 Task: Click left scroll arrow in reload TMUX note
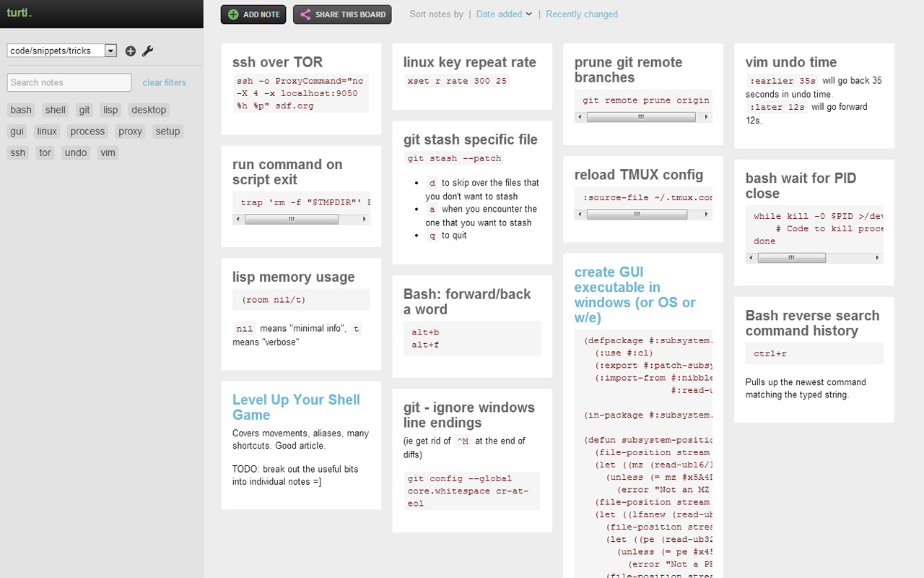[580, 214]
